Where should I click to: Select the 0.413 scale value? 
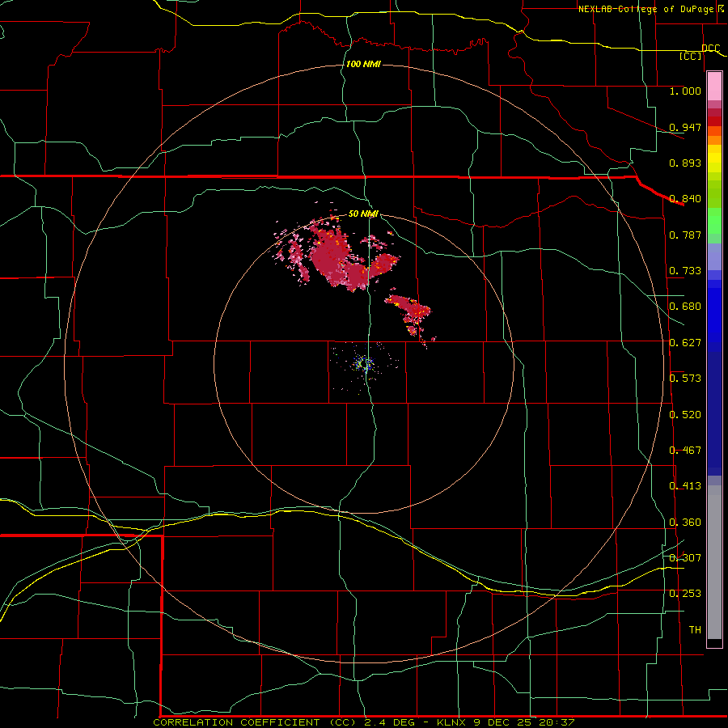click(685, 486)
